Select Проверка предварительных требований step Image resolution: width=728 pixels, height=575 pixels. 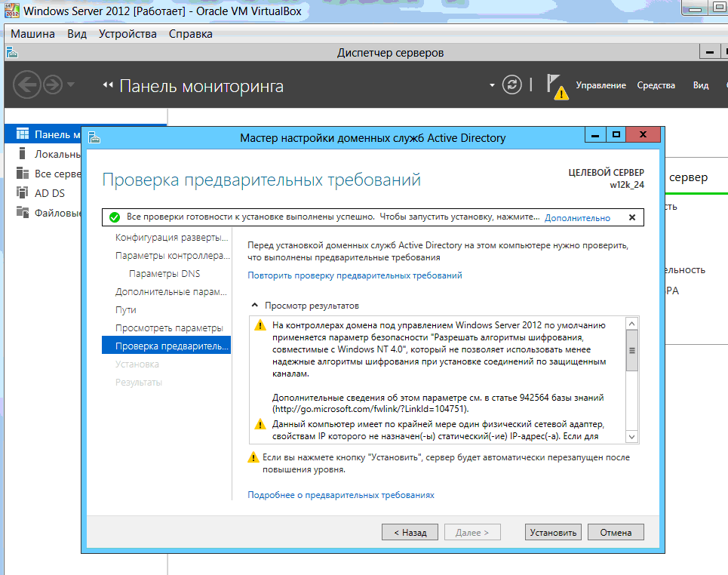166,346
